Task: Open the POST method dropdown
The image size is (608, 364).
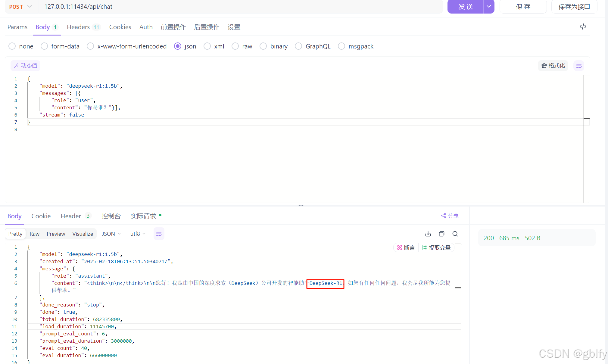Action: (x=20, y=7)
